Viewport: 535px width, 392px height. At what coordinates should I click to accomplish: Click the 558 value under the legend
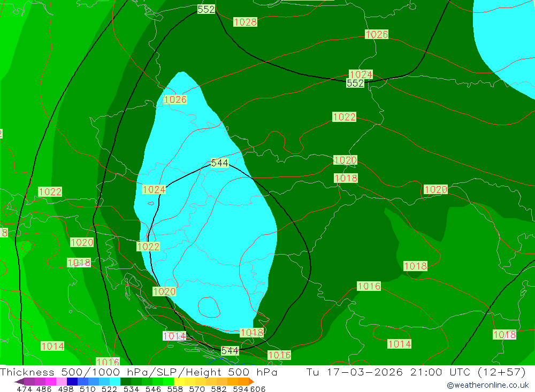pos(175,389)
